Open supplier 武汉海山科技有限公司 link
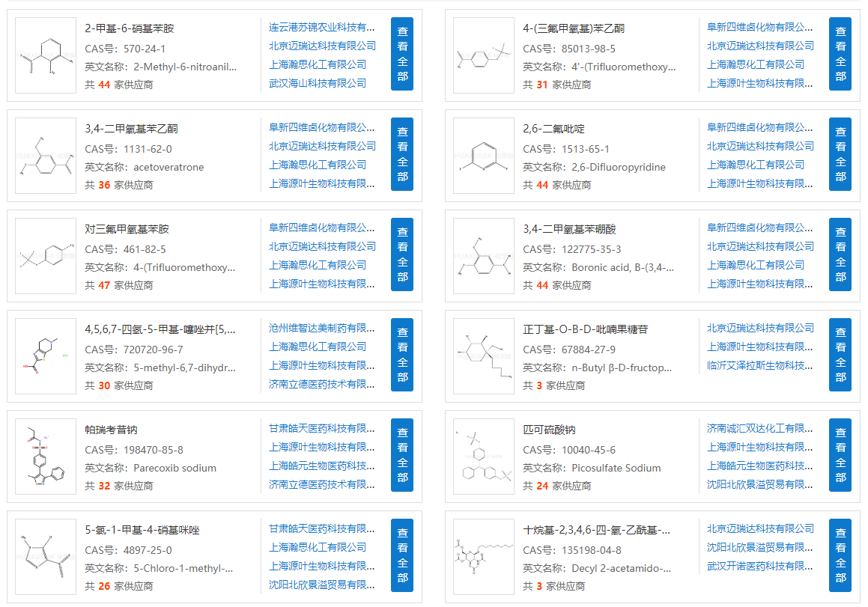 318,83
